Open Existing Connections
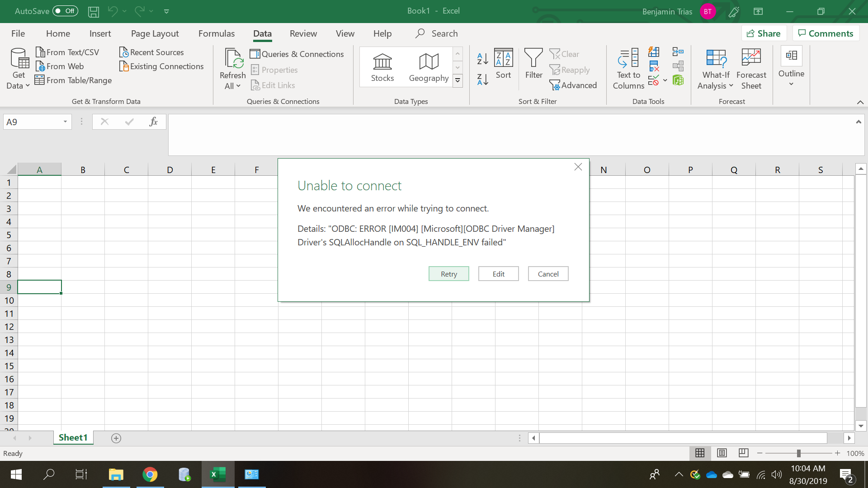 tap(161, 66)
